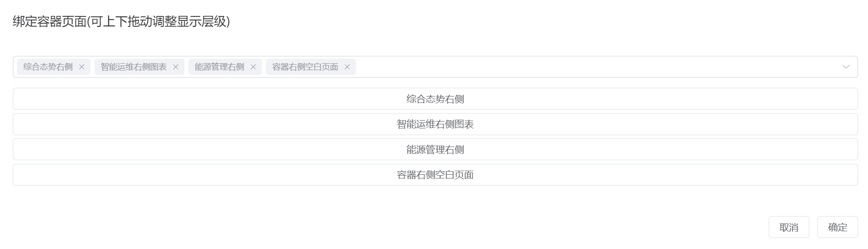Cancel the dialog with 取消
868x249 pixels.
coord(789,227)
